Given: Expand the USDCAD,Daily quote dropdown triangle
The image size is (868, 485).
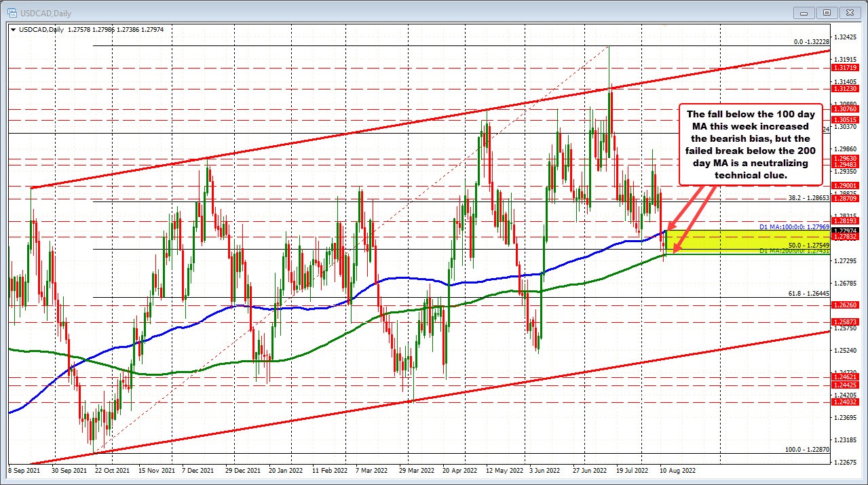Looking at the screenshot, I should [14, 30].
